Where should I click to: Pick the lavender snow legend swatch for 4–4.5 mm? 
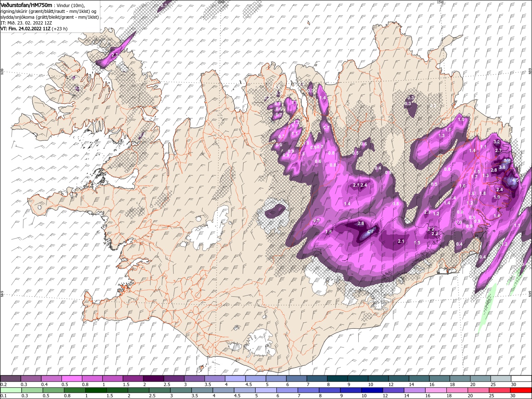click(236, 378)
